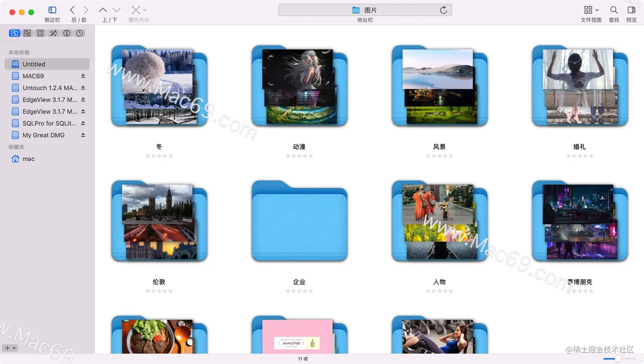
Task: Eject the My Great DMG volume
Action: coord(83,135)
